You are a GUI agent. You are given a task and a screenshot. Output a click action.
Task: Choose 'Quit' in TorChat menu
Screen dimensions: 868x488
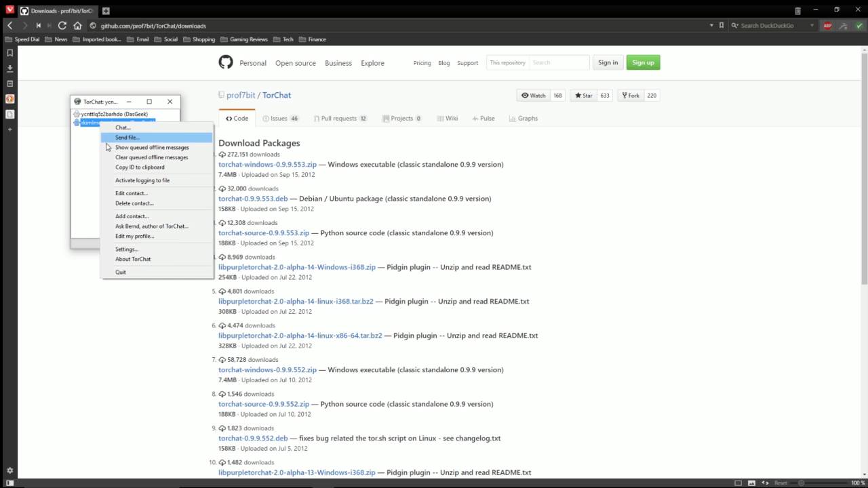coord(157,272)
